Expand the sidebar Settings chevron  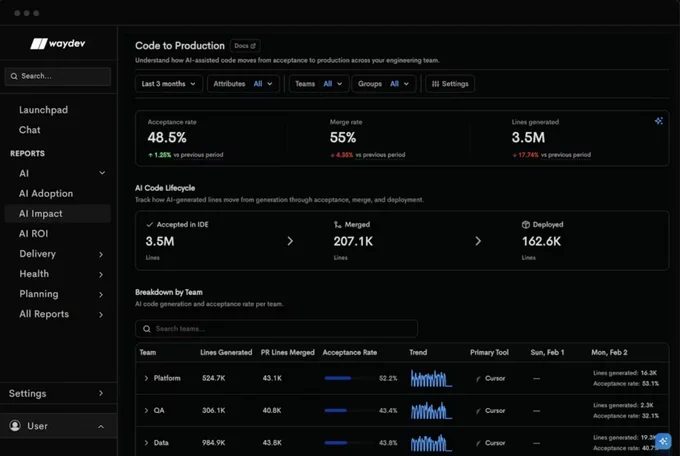(101, 393)
